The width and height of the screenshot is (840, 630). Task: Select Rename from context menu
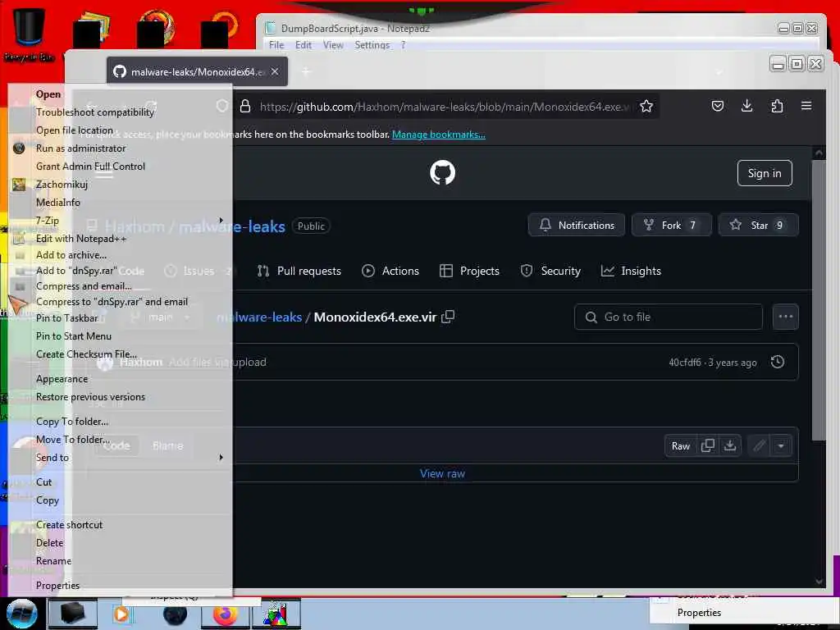click(x=120, y=561)
